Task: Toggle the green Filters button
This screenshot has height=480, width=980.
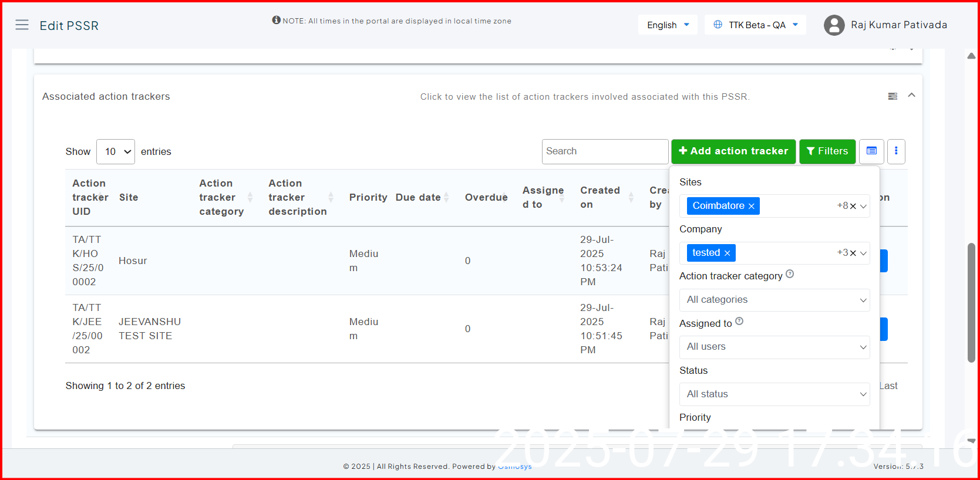Action: [827, 151]
